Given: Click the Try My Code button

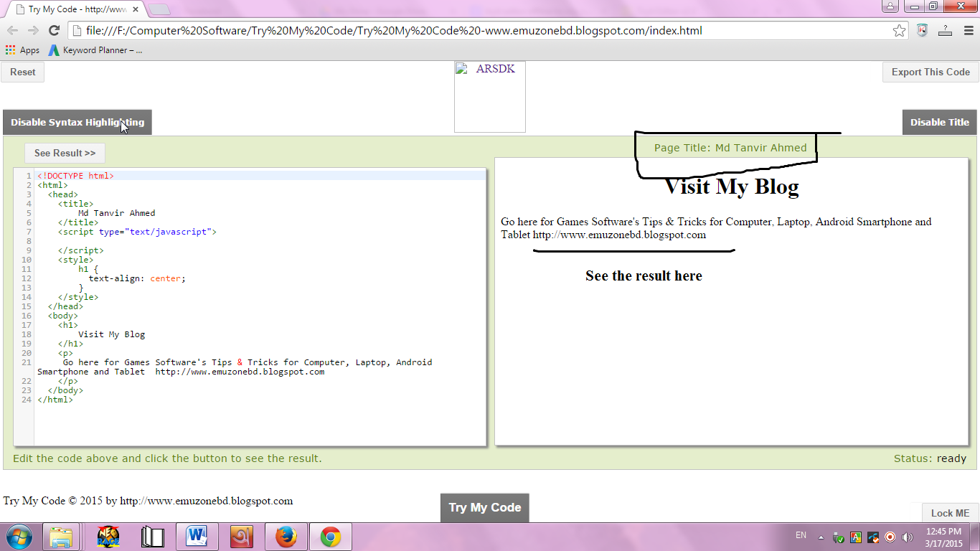Looking at the screenshot, I should click(x=485, y=507).
